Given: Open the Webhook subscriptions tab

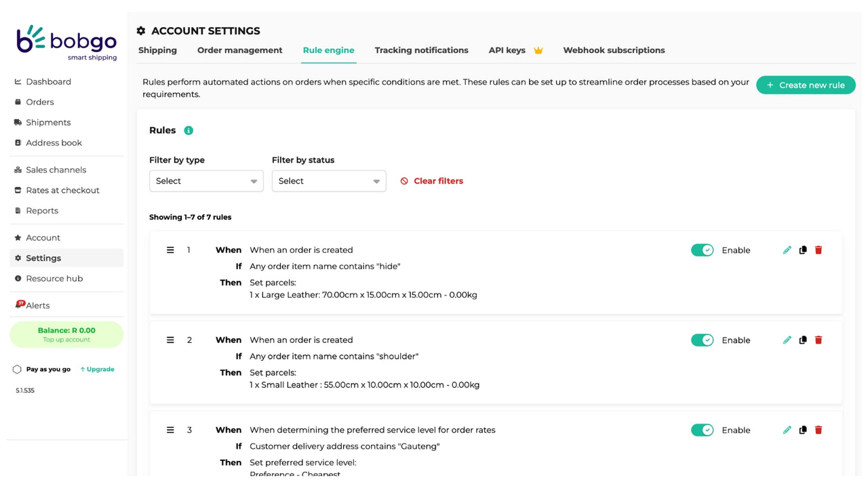Looking at the screenshot, I should click(x=613, y=49).
